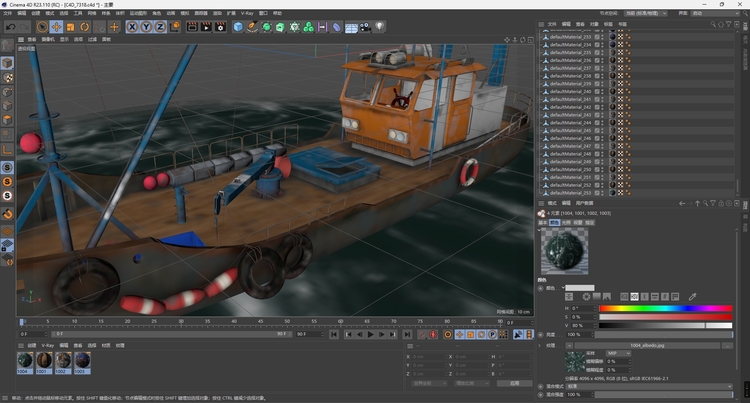Click the hue rainbow slider

(x=664, y=308)
